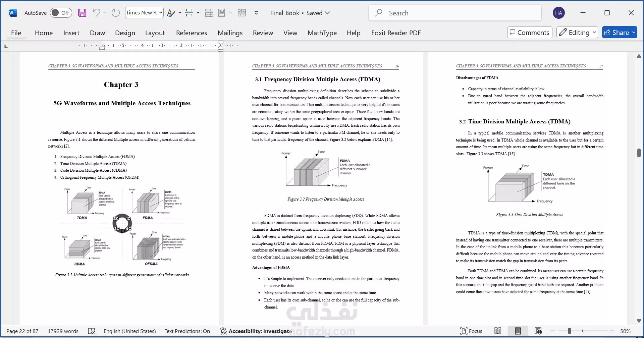The image size is (644, 338).
Task: Click the 17929 words count
Action: click(x=63, y=331)
